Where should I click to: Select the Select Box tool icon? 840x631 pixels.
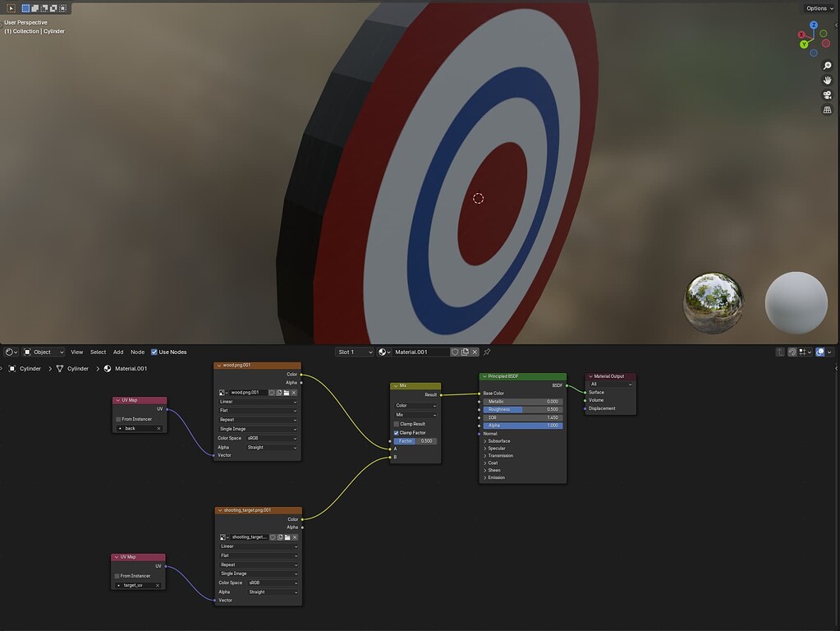point(25,7)
